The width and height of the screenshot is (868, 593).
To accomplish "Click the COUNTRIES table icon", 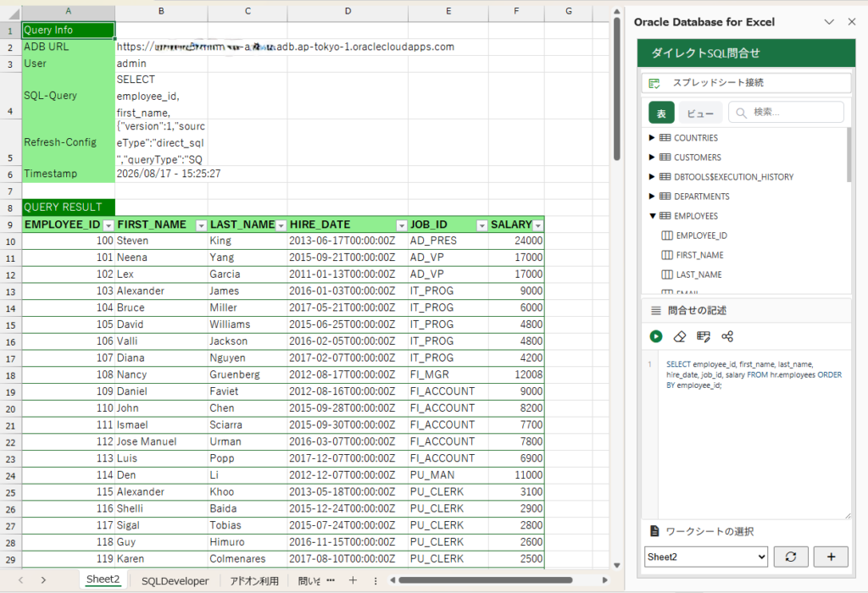I will [x=665, y=138].
